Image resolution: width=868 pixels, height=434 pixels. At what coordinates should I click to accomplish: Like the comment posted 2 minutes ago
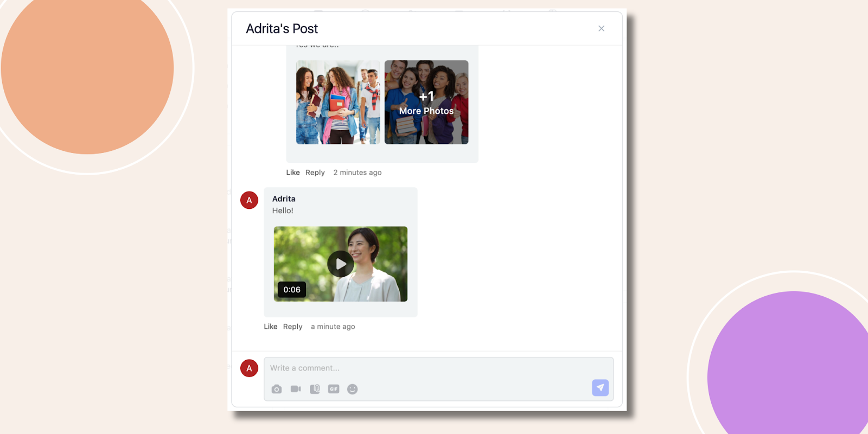[293, 173]
